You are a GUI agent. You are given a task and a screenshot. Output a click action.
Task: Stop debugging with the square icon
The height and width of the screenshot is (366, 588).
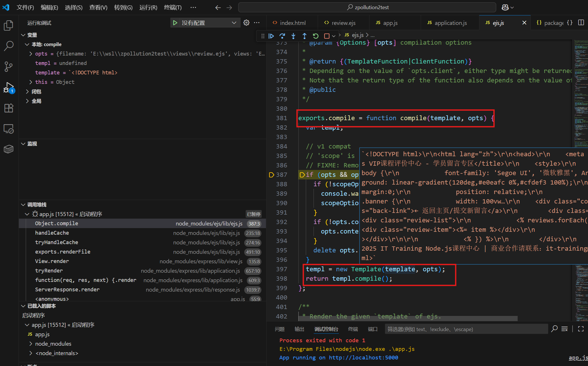327,36
